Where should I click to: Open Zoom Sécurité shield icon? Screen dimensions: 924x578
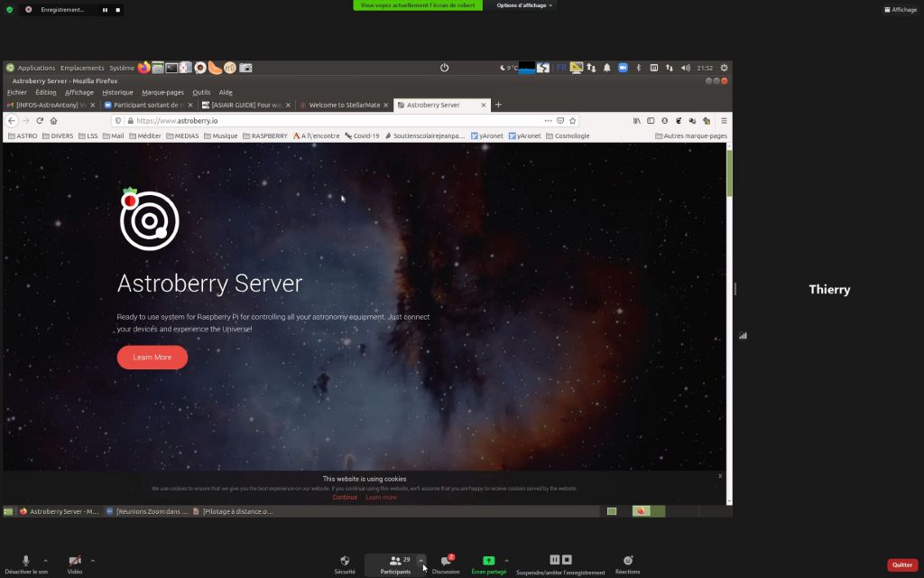(x=345, y=564)
